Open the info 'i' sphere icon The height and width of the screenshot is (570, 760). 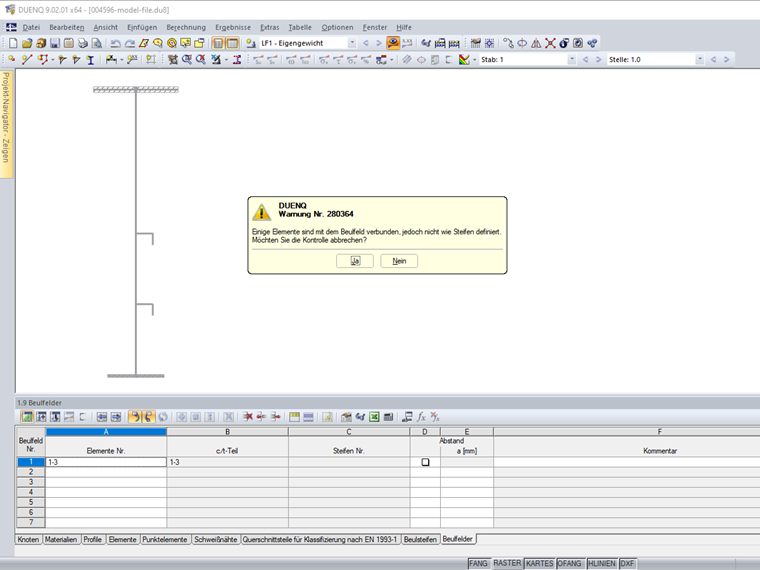[564, 43]
